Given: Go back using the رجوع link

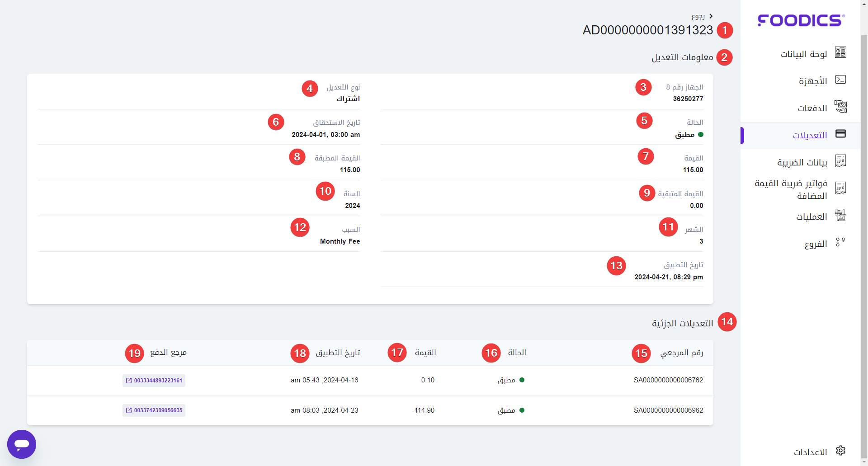Looking at the screenshot, I should pos(702,16).
